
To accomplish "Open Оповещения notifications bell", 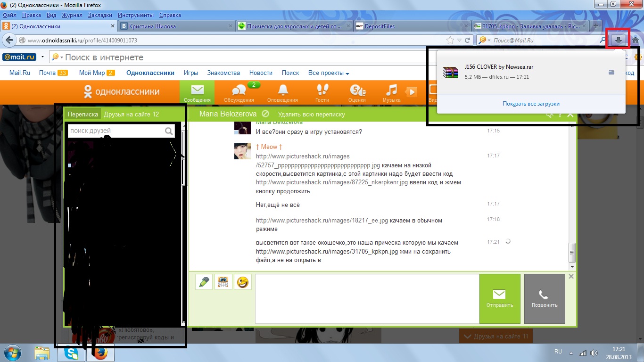I will click(282, 92).
